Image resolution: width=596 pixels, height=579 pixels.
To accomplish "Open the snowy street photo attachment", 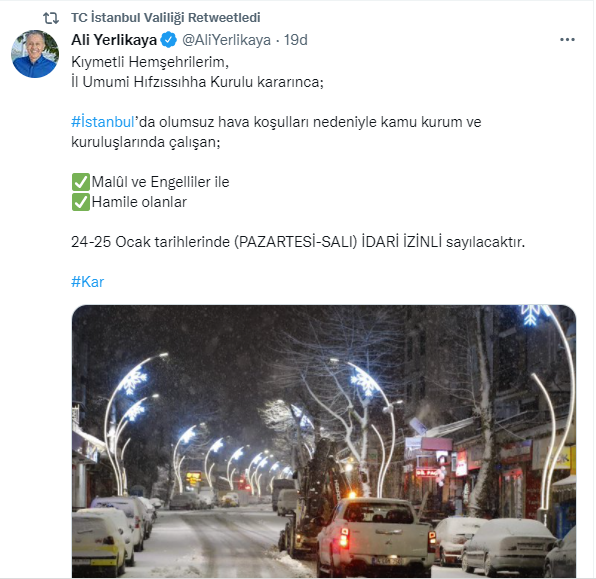I will [x=324, y=441].
